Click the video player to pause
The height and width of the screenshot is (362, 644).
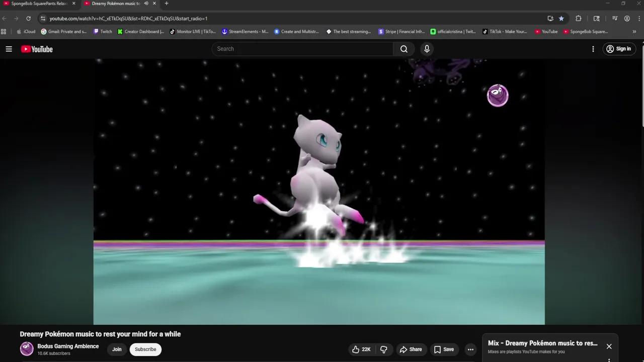319,192
